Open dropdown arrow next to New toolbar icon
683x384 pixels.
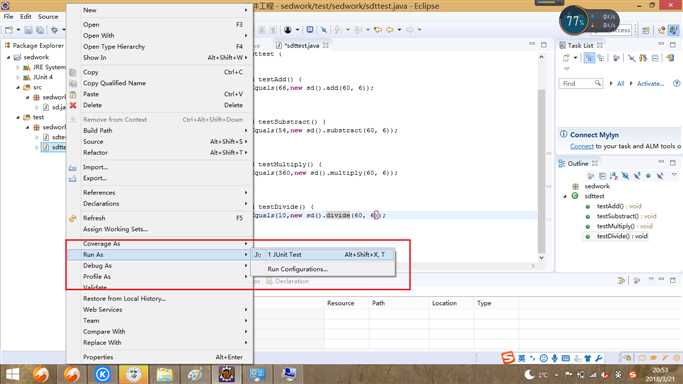tap(18, 30)
